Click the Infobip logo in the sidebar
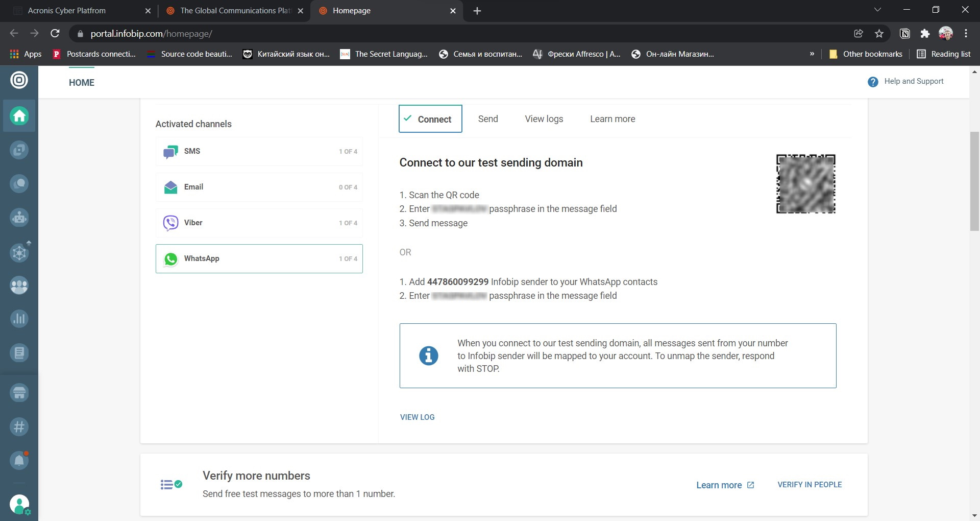980x521 pixels. pos(19,80)
